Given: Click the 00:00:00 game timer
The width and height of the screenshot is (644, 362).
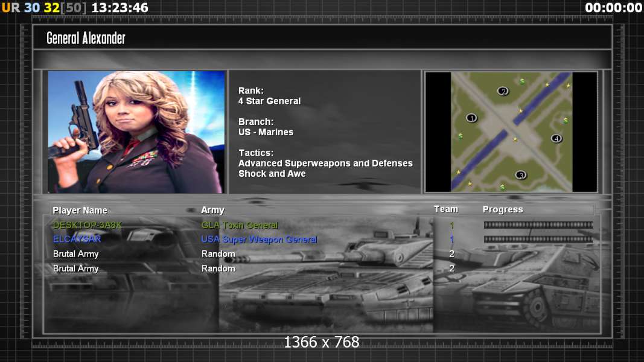Looking at the screenshot, I should (614, 7).
